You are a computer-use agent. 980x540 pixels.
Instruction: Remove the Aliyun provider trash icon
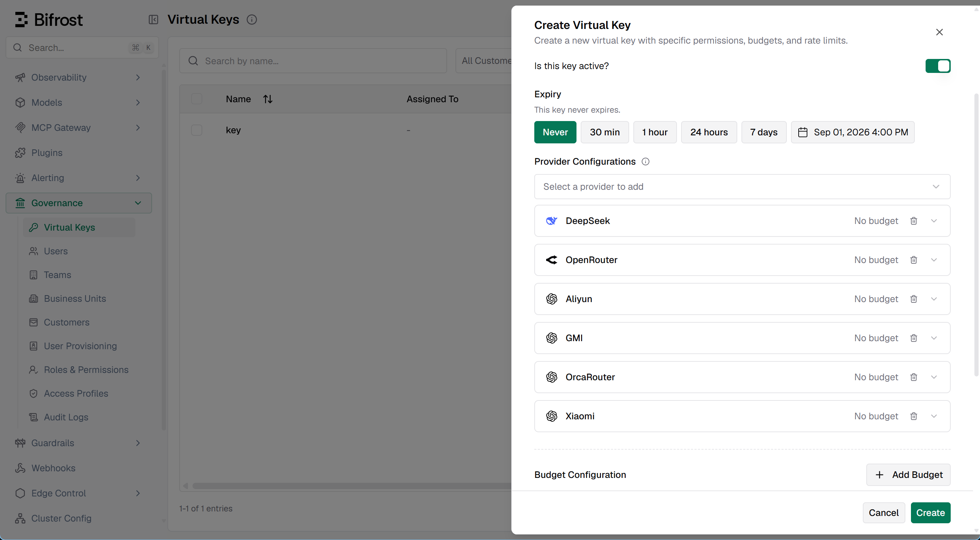coord(913,299)
